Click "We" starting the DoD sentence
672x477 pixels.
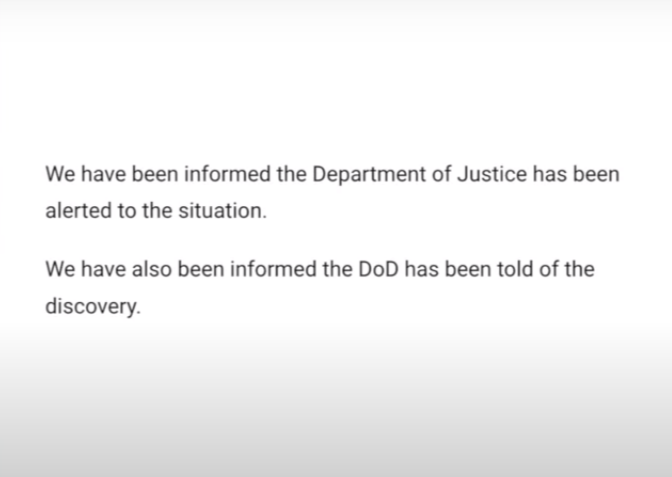(60, 270)
